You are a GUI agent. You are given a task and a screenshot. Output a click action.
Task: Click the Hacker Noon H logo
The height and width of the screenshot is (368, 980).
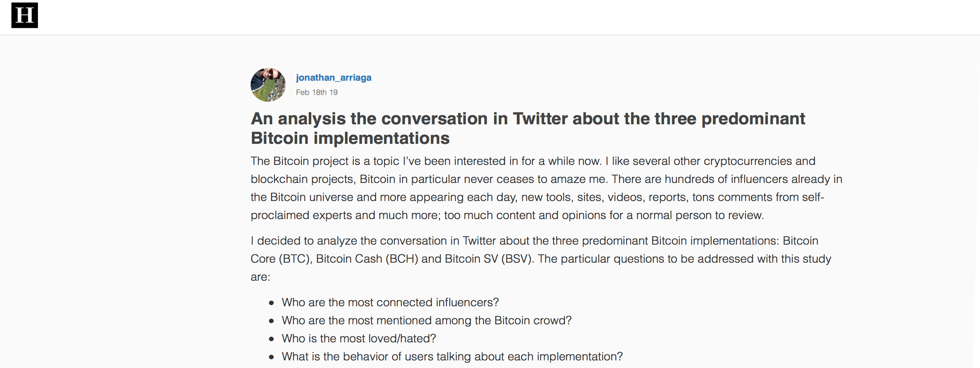[25, 15]
